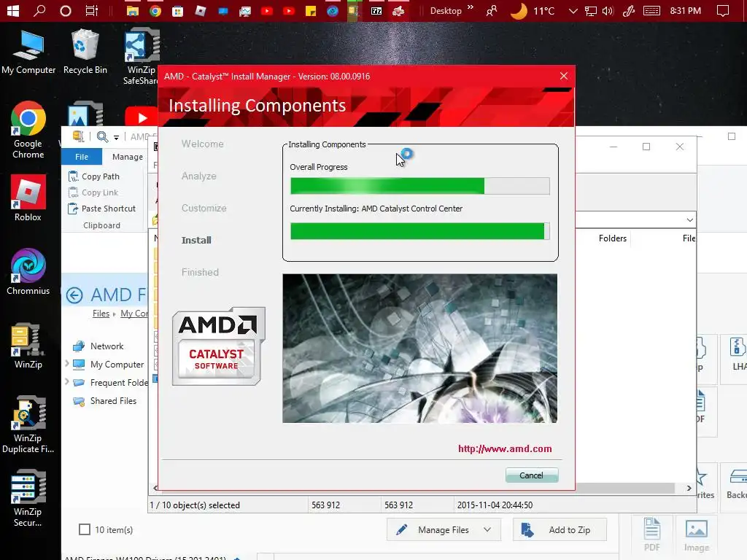Select the Install step in installer sidebar
This screenshot has width=747, height=560.
(x=196, y=240)
